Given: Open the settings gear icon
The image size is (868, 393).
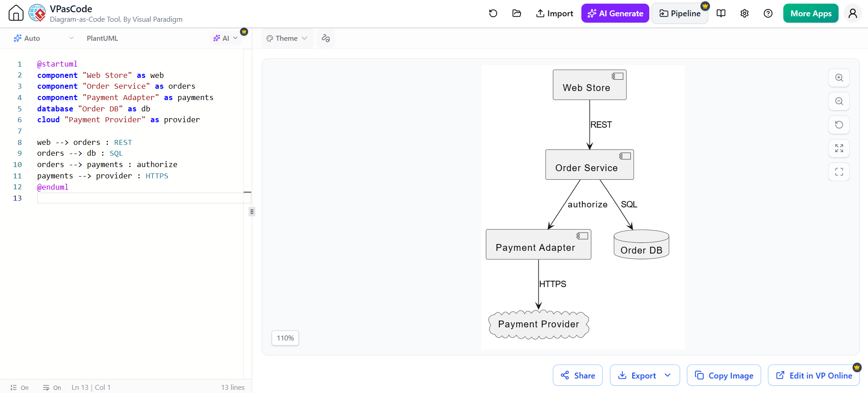Looking at the screenshot, I should [745, 13].
